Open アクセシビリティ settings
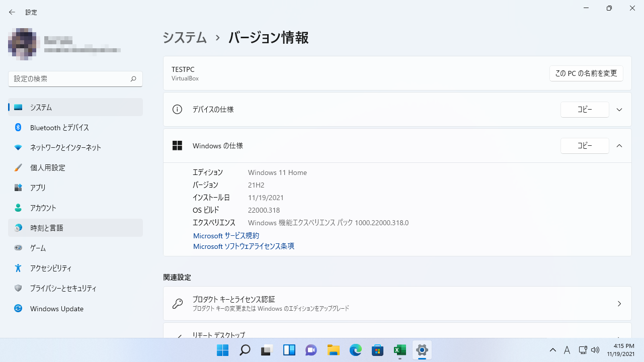Viewport: 644px width, 362px height. pos(50,268)
